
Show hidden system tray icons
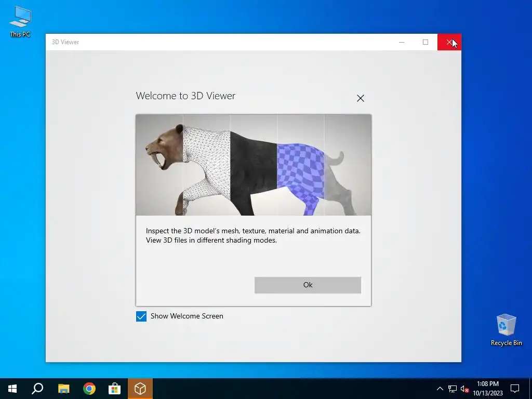tap(440, 389)
